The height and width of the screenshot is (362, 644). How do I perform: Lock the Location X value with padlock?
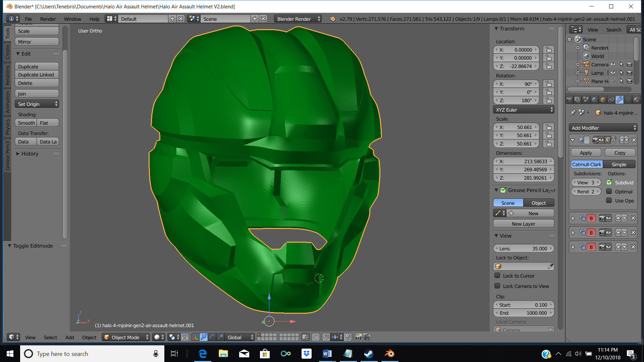point(549,50)
